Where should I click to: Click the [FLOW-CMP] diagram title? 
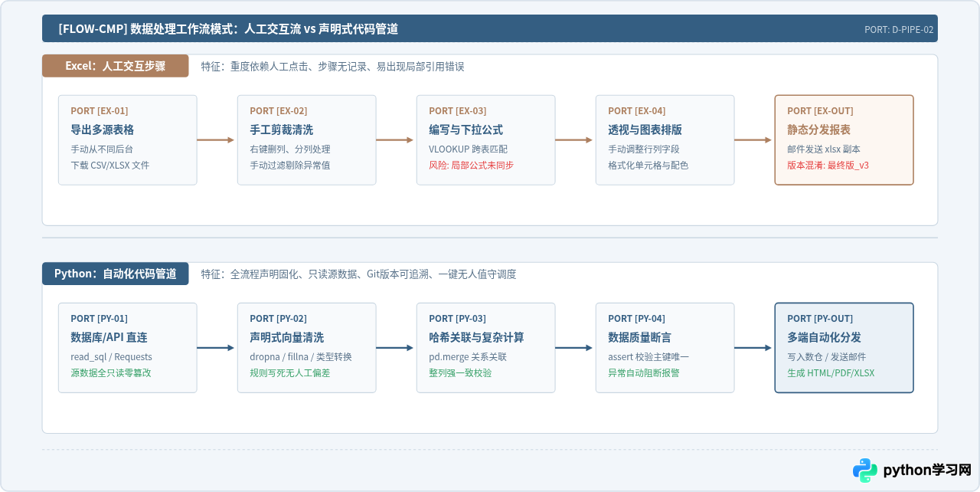coord(228,29)
